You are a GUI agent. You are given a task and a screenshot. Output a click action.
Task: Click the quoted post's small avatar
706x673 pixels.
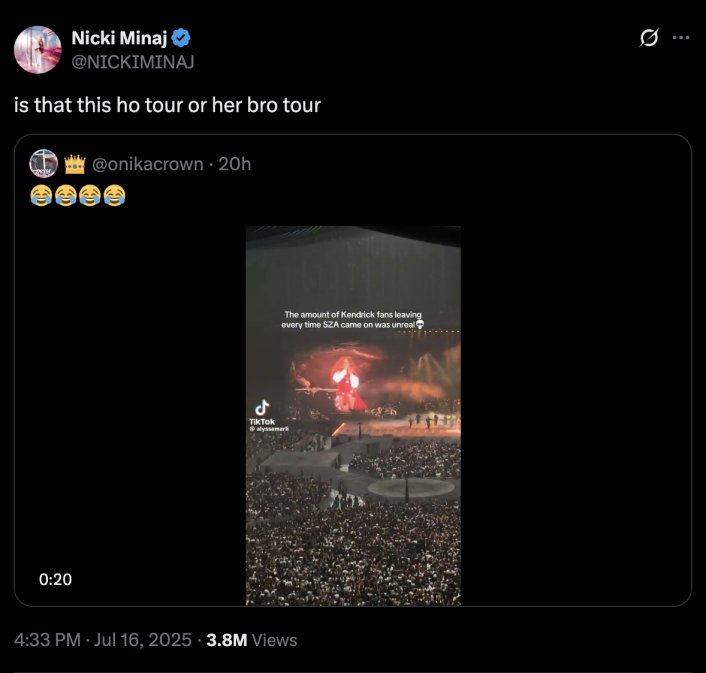(x=44, y=164)
